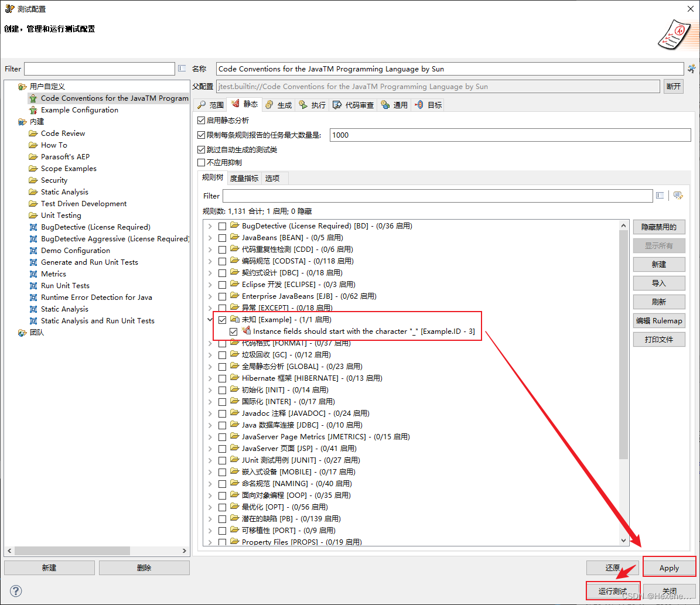Click the 运行测试 button

[x=613, y=591]
